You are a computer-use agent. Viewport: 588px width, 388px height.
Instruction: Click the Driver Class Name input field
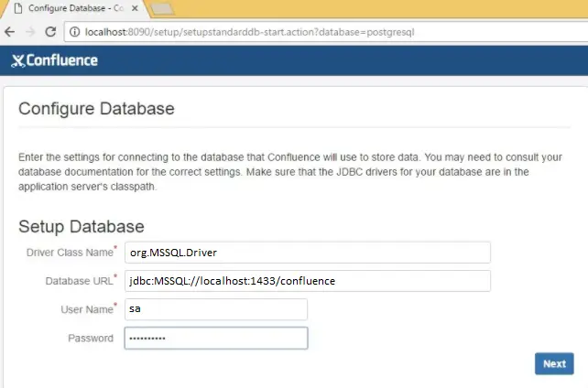click(307, 253)
